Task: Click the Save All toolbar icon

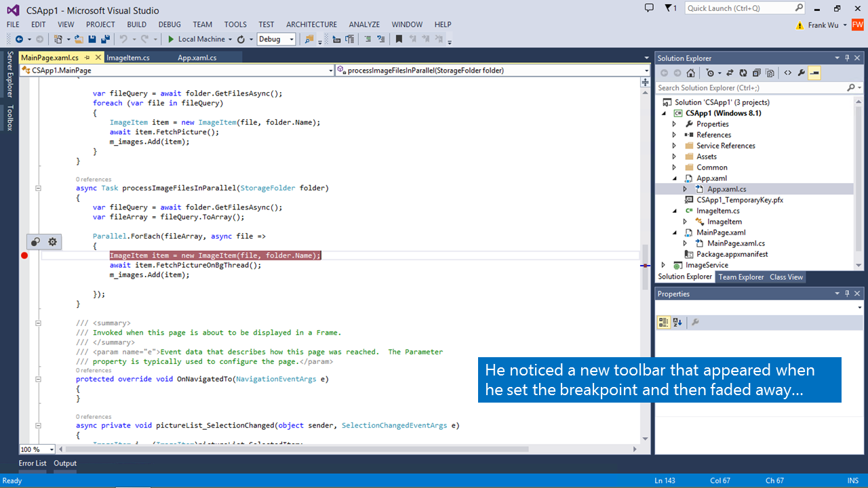Action: pyautogui.click(x=105, y=39)
